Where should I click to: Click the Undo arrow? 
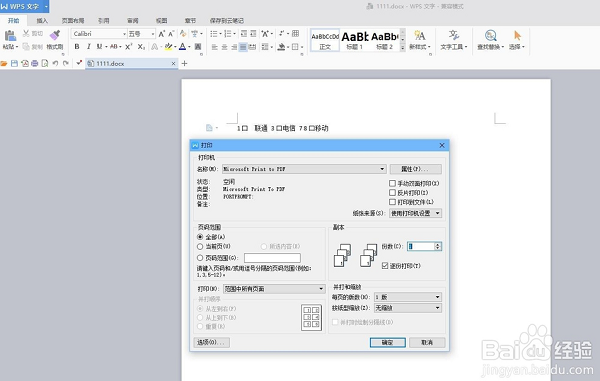[55, 64]
